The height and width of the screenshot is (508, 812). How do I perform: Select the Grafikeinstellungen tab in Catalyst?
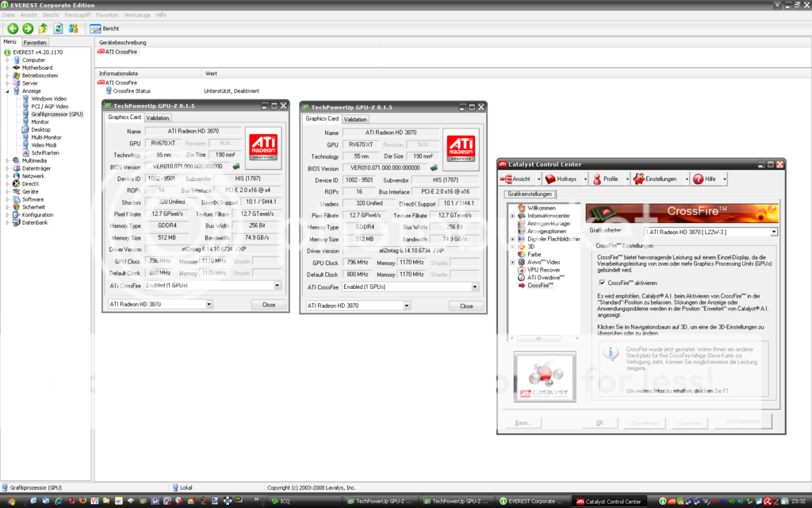pos(529,194)
